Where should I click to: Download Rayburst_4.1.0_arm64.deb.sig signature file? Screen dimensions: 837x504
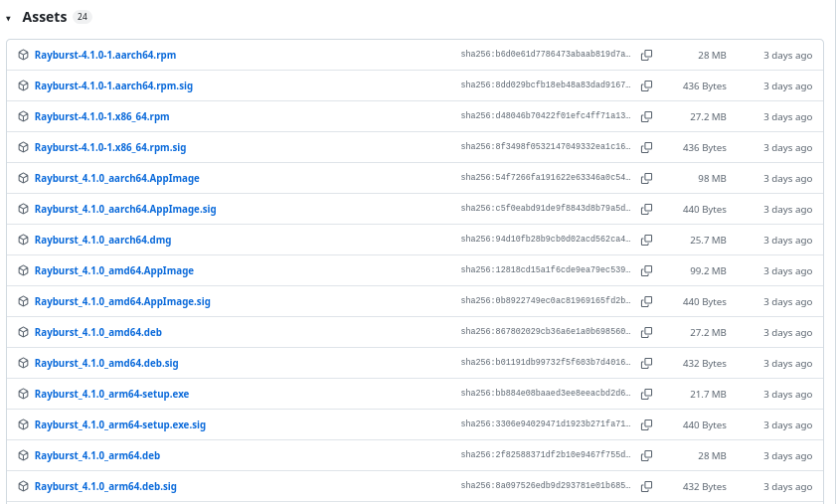pyautogui.click(x=105, y=486)
